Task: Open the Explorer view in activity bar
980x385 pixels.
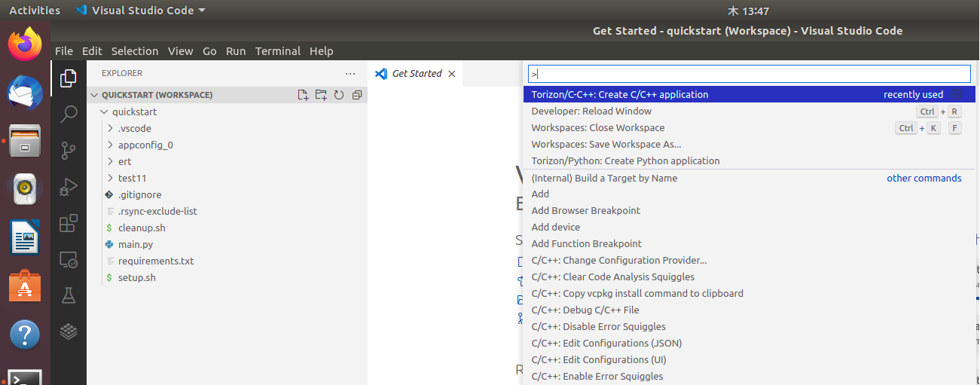Action: (69, 78)
